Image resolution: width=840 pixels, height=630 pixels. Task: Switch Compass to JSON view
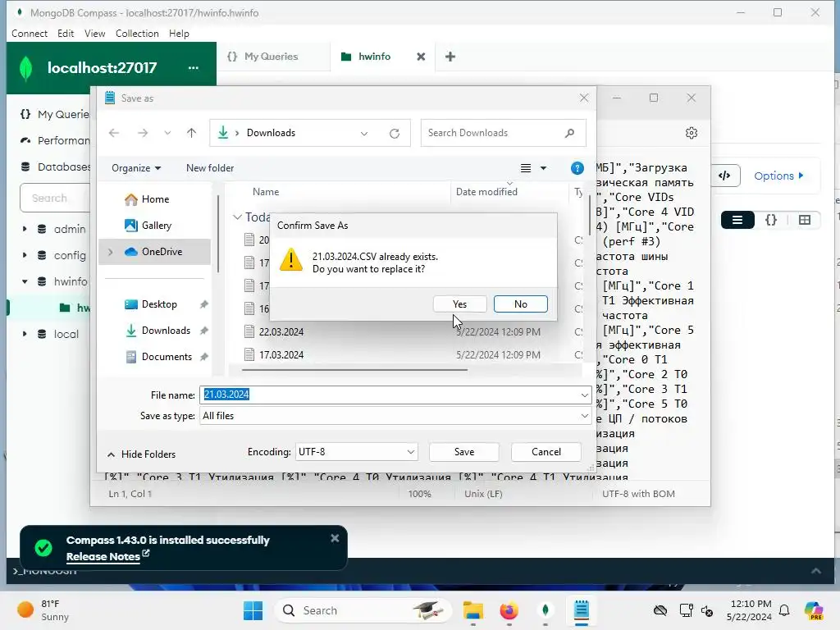coord(771,220)
